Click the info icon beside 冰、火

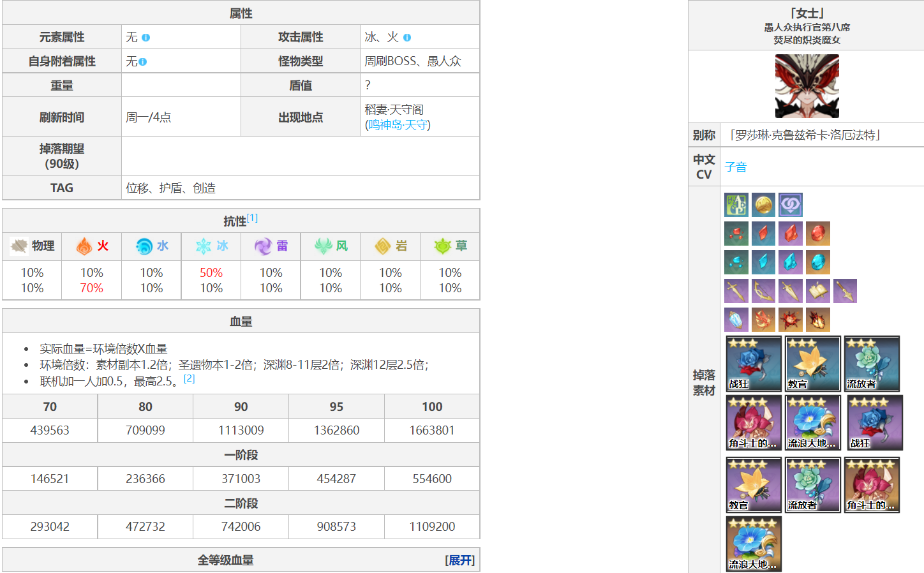[x=407, y=38]
